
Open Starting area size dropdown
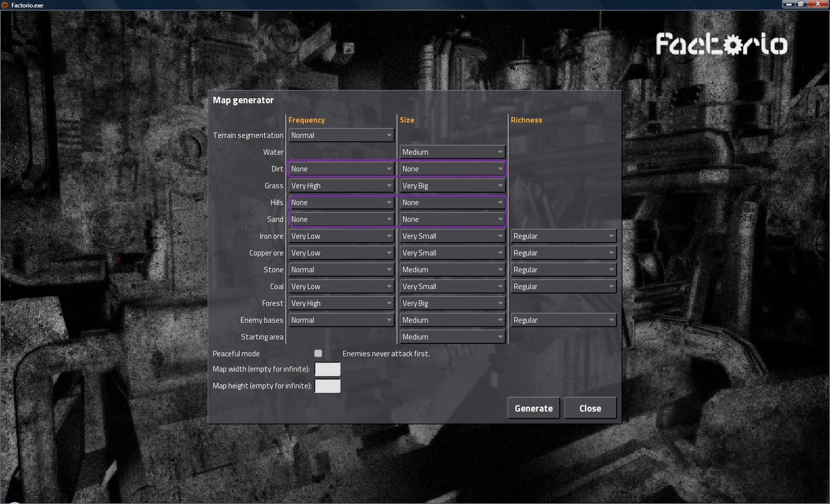coord(453,337)
